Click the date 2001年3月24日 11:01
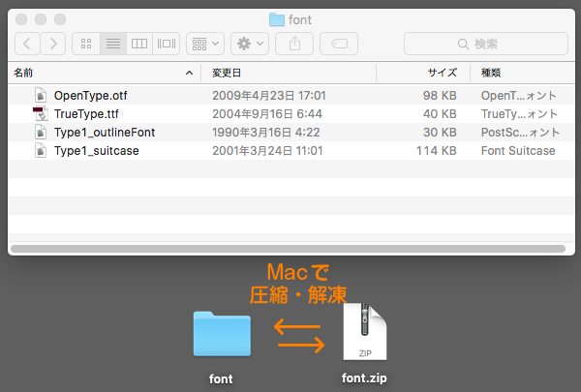 (267, 151)
